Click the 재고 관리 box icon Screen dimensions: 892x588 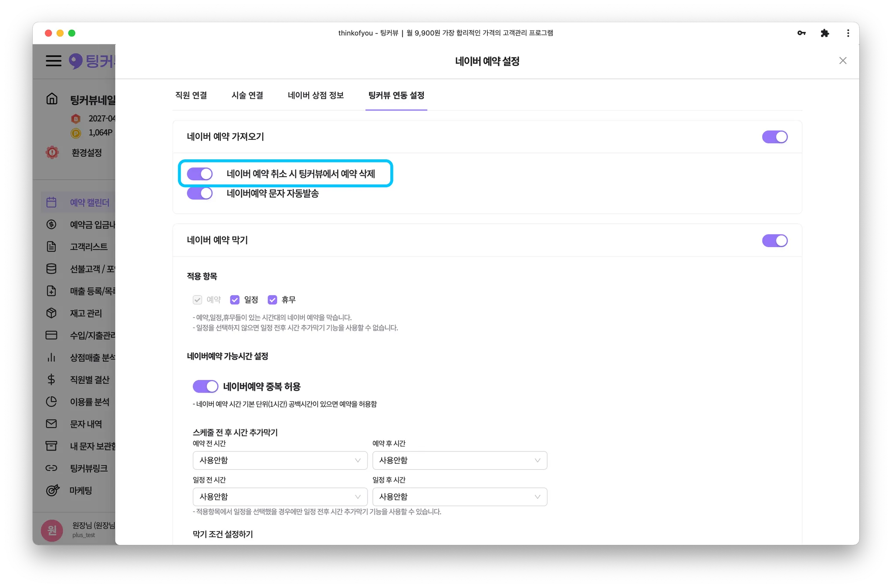(51, 313)
